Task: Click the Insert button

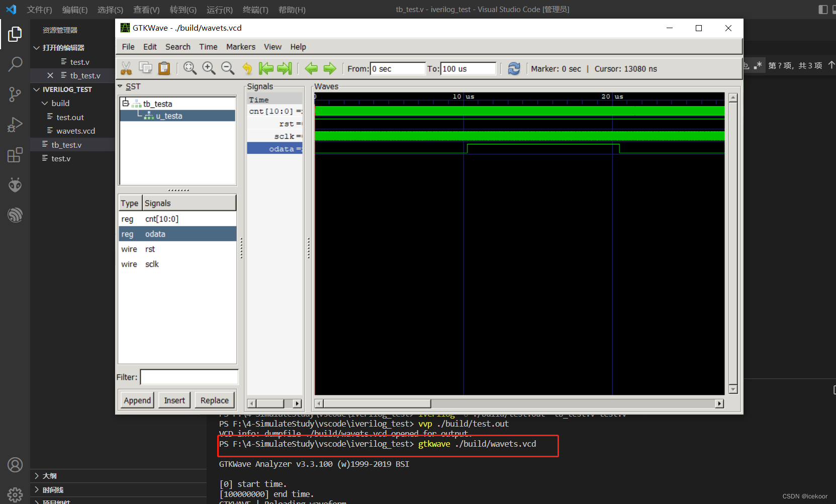Action: [174, 400]
